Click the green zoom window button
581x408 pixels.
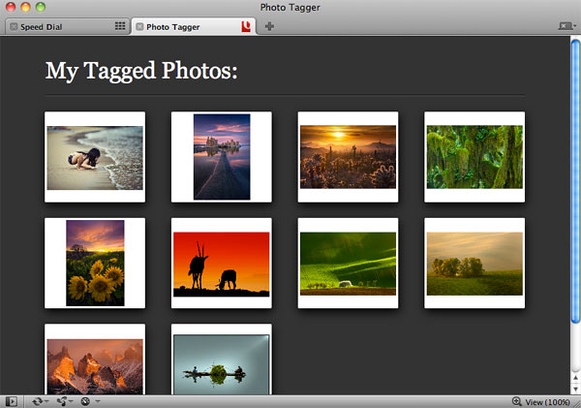[x=40, y=7]
